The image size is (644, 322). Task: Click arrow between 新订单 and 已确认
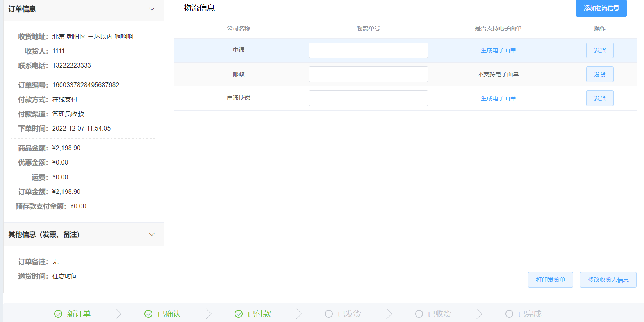[x=119, y=314]
